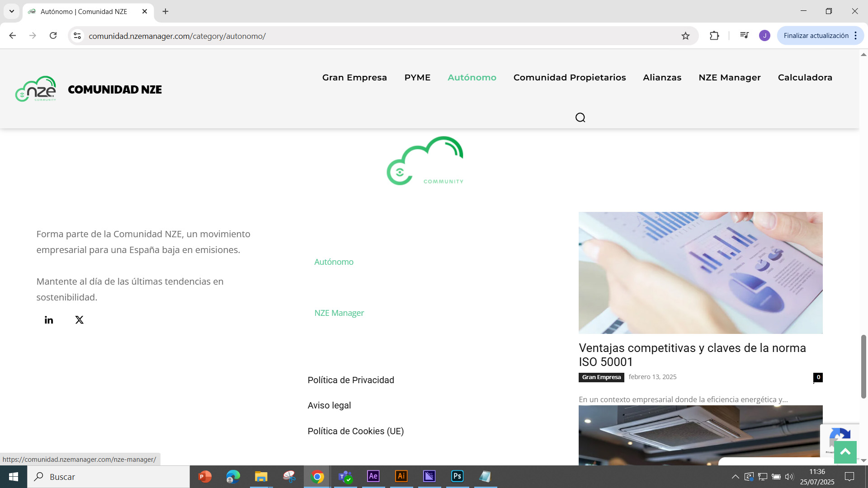
Task: Click the Gran Empresa category tag
Action: pyautogui.click(x=601, y=377)
